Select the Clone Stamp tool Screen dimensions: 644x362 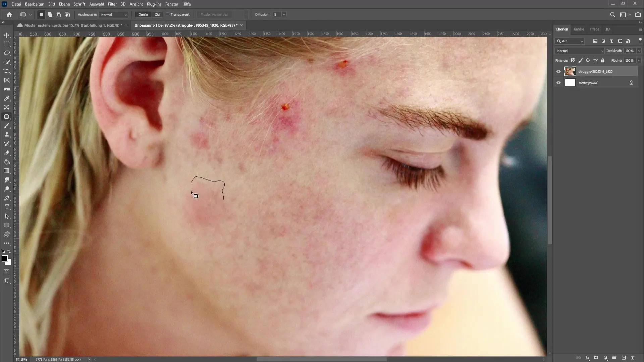click(x=7, y=135)
